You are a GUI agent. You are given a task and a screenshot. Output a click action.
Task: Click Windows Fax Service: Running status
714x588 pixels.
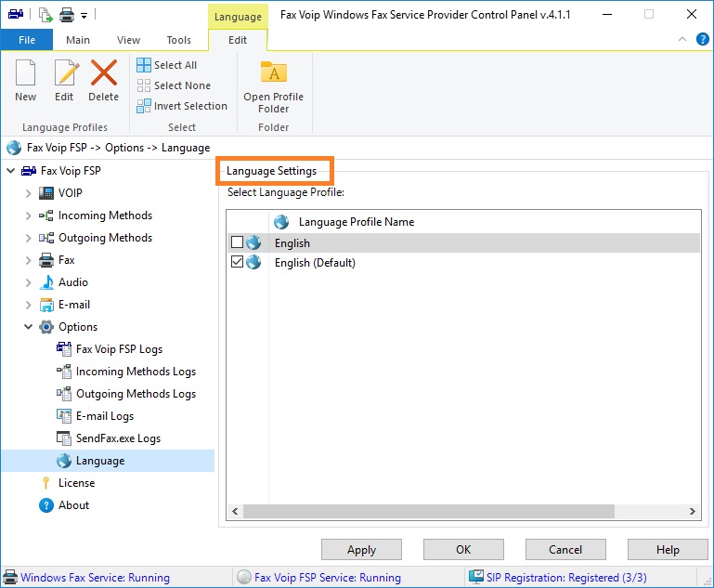(96, 578)
